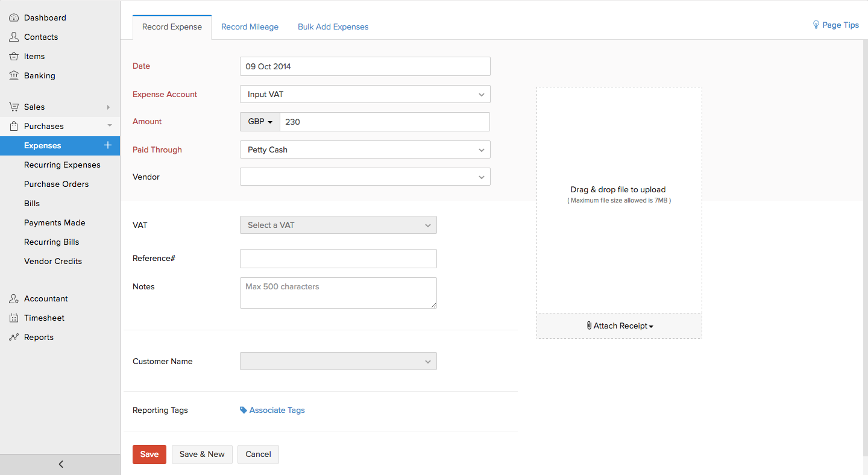Click the Reports chart icon
Screen dimensions: 868x475
(x=14, y=338)
